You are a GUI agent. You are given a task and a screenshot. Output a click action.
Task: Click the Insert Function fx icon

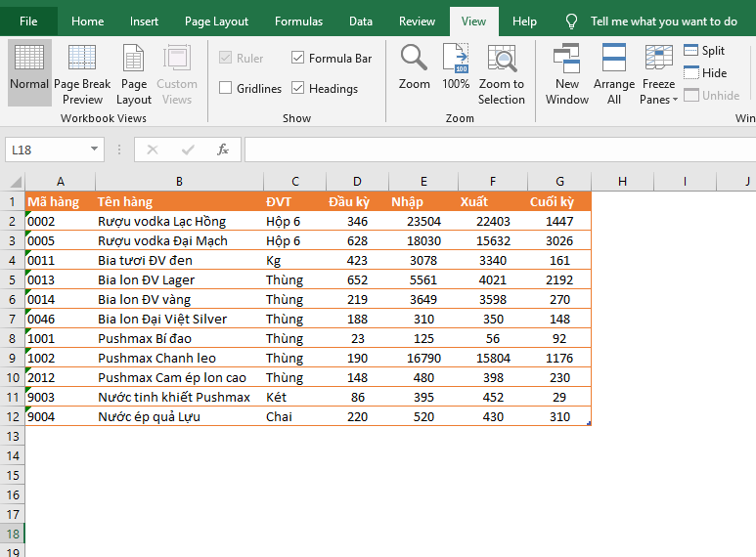tap(223, 150)
